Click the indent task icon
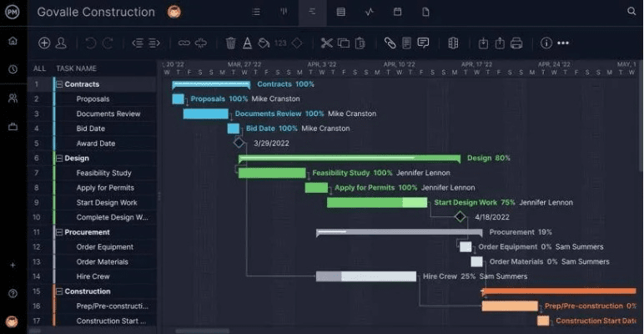Screen dimensions: 644x334 [154, 43]
